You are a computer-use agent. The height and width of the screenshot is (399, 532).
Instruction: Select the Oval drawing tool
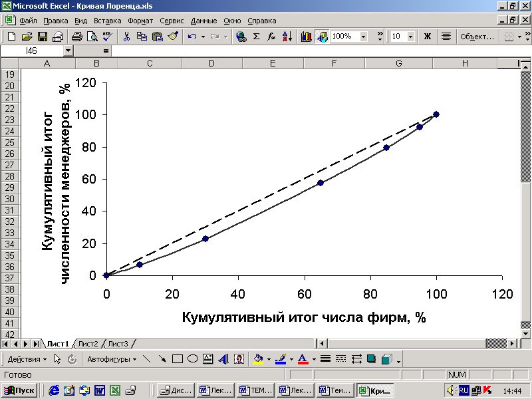(193, 359)
